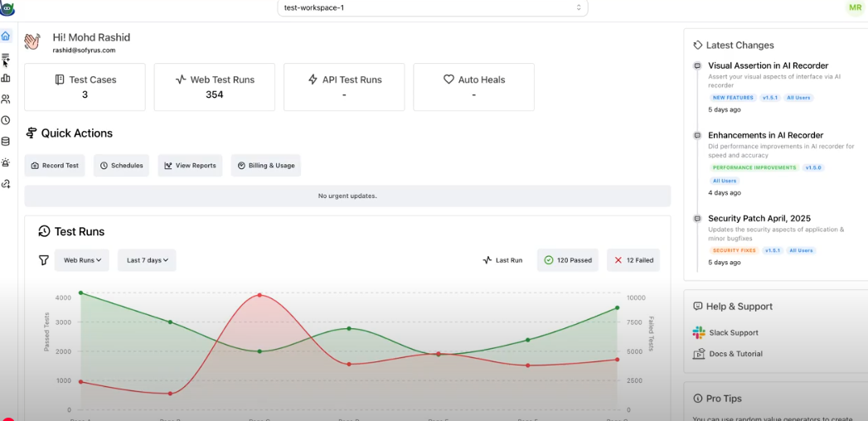
Task: Click the clock schedule icon in sidebar
Action: [x=6, y=120]
